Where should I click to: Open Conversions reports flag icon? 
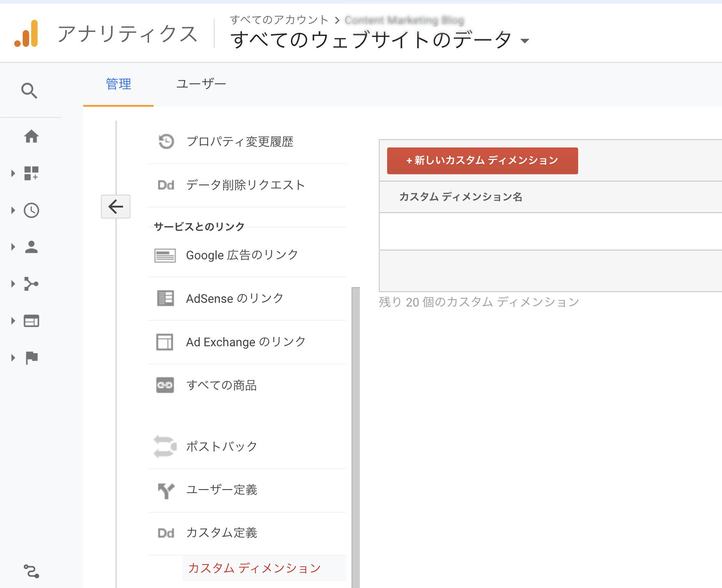(31, 358)
